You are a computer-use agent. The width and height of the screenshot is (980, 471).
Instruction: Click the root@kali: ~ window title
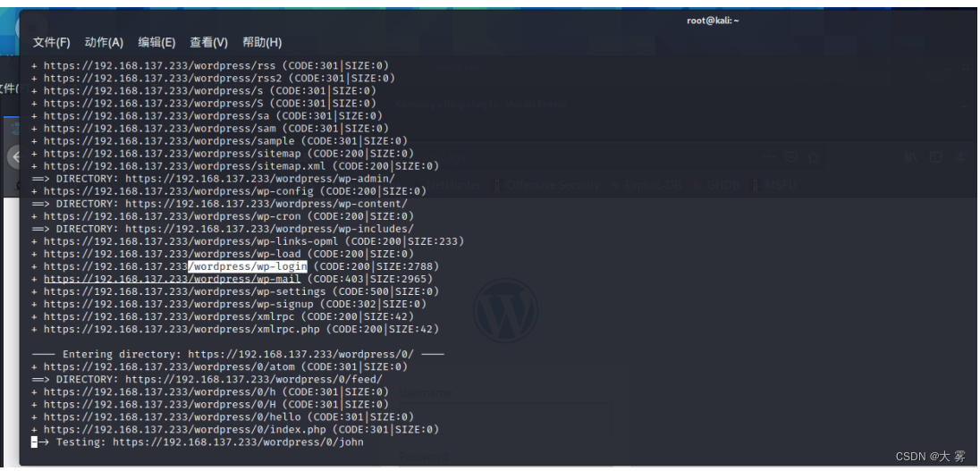(x=713, y=21)
